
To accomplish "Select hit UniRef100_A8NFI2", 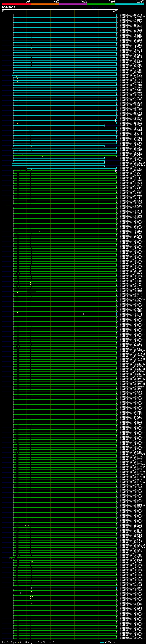I will click(x=131, y=210).
